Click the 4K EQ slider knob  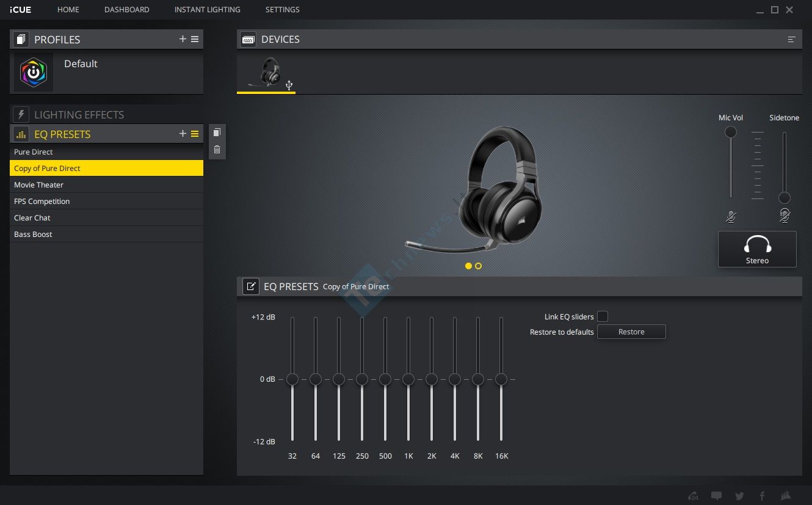[455, 379]
